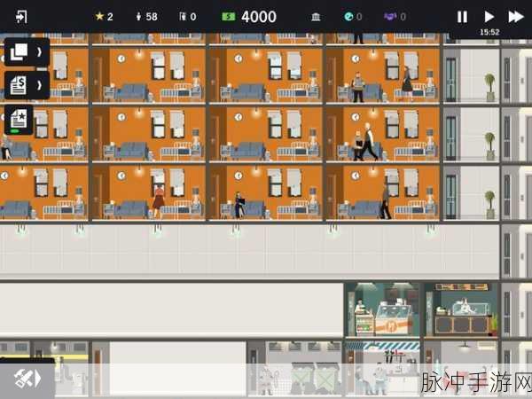
Task: Check the purple buzz counter
Action: point(395,16)
